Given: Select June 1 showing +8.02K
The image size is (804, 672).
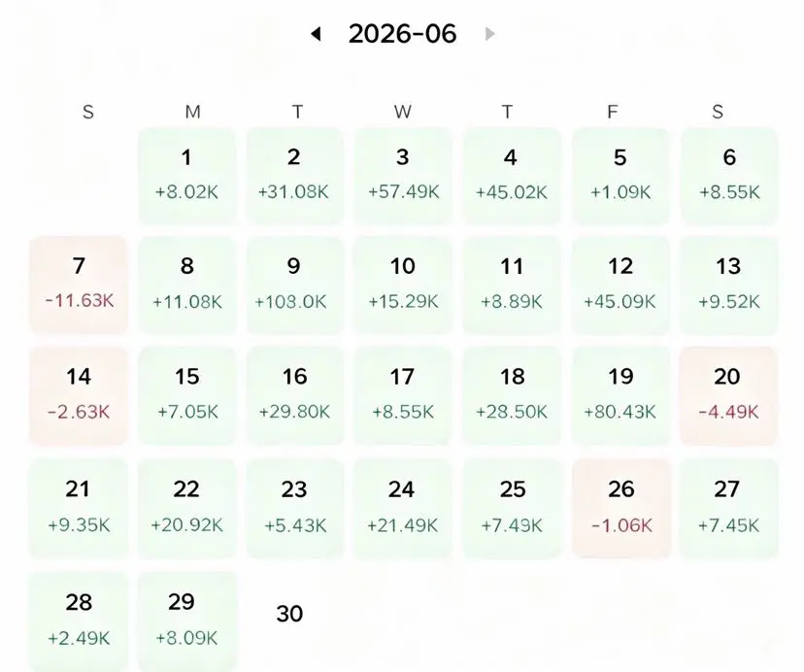Looking at the screenshot, I should [186, 176].
